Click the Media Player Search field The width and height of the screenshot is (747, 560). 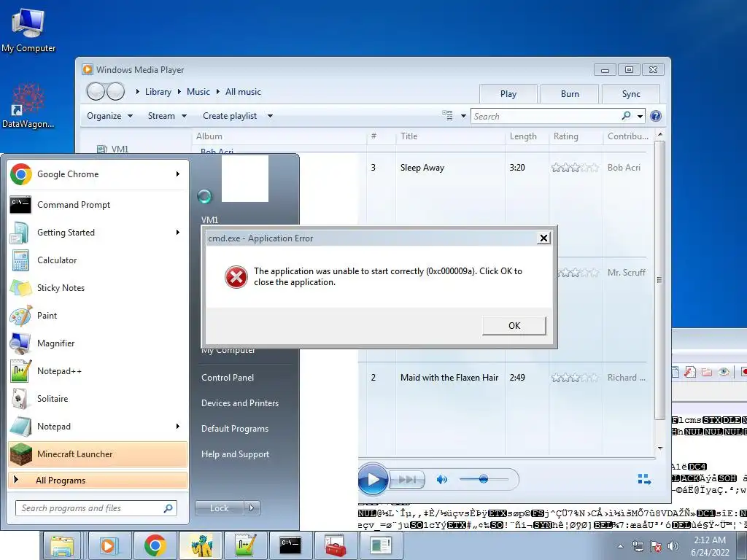tap(546, 116)
